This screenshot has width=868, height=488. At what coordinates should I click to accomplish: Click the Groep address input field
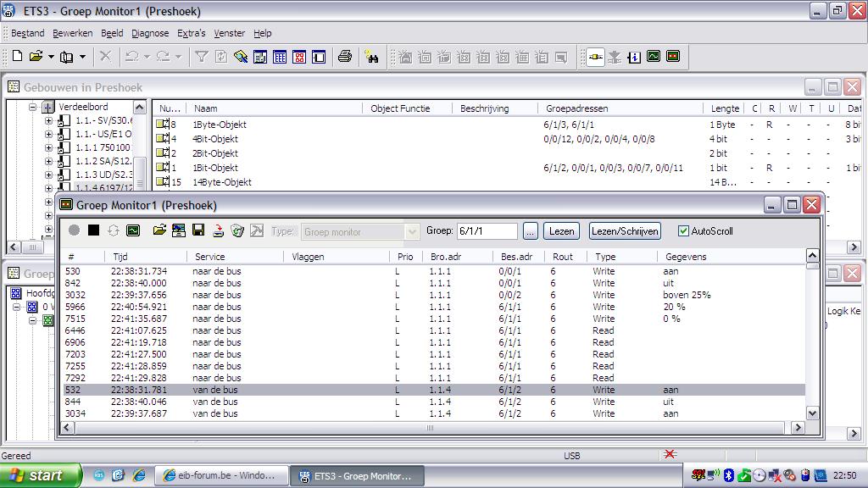487,230
